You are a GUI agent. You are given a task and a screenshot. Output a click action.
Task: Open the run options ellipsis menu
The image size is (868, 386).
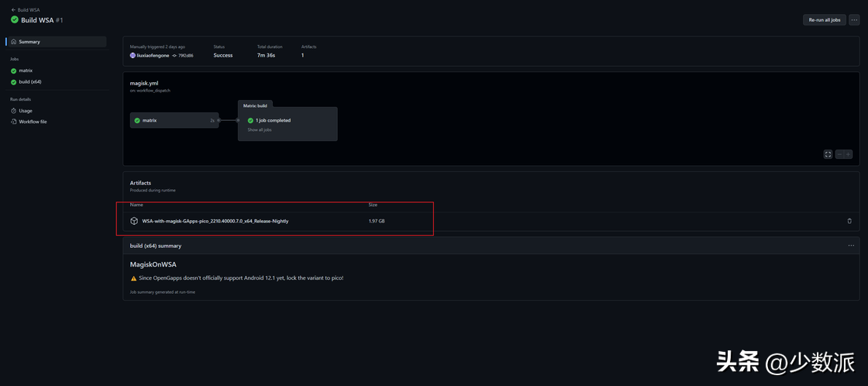[x=854, y=20]
